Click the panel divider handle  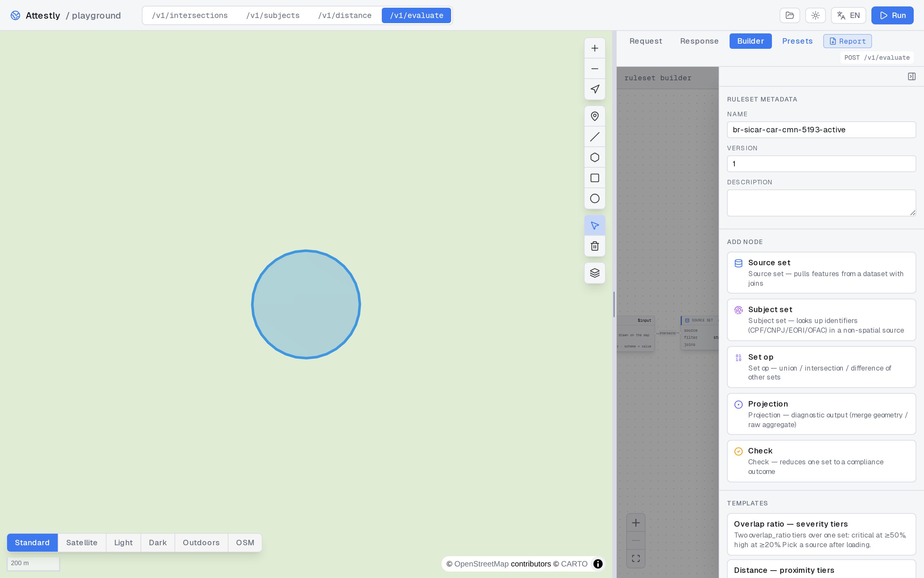click(x=614, y=304)
